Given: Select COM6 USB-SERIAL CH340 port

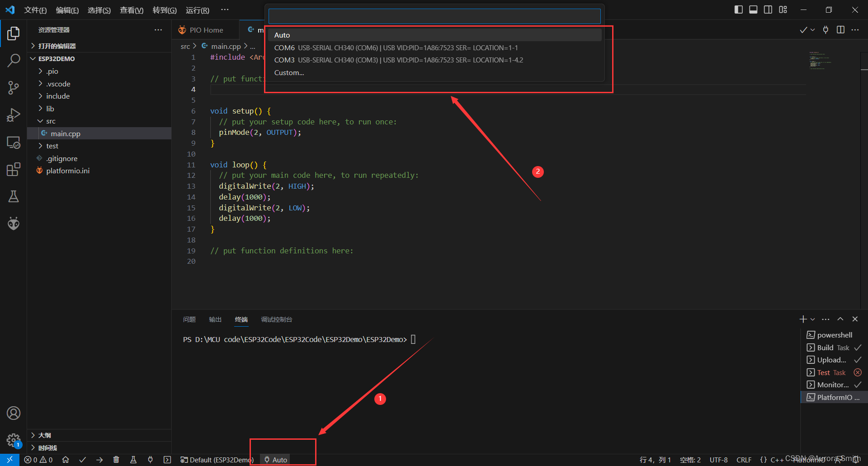Looking at the screenshot, I should 435,48.
